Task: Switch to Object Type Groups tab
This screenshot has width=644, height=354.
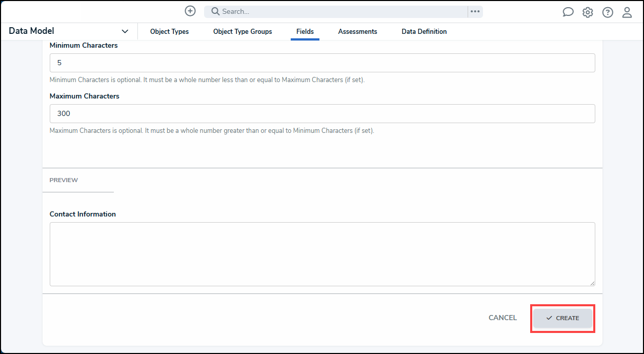Action: 243,32
